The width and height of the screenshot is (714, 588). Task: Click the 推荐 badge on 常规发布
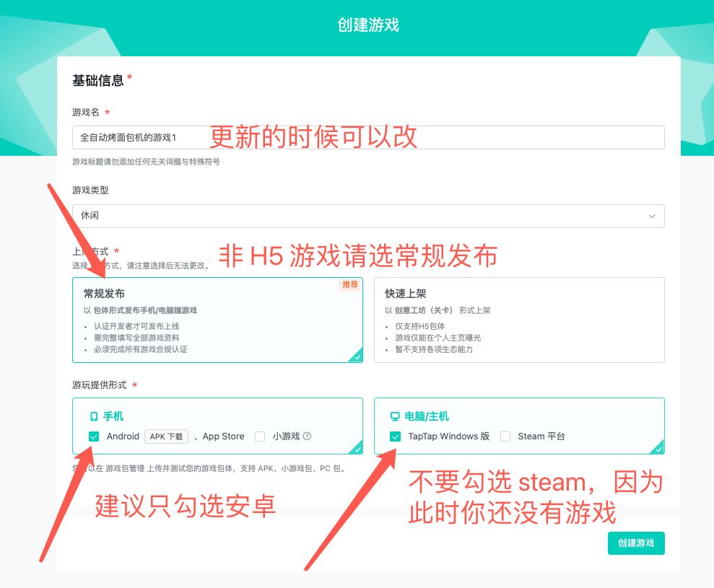350,284
